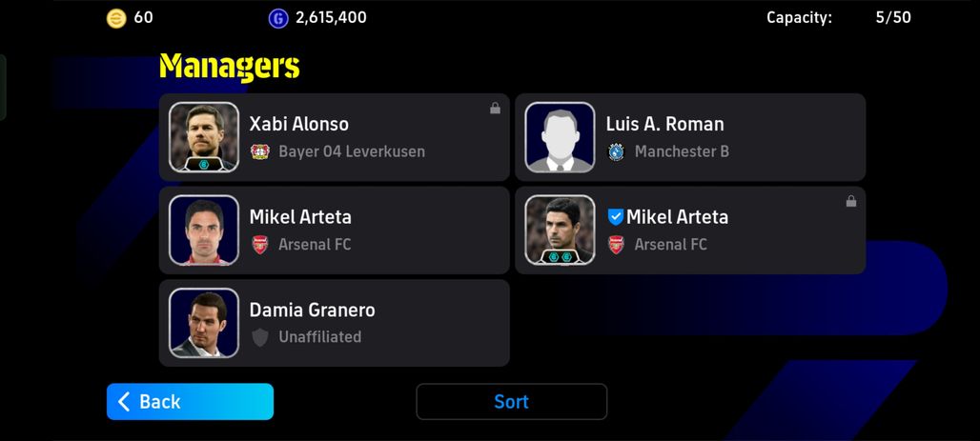
Task: Click the lock icon on Xabi Alonso's card
Action: [x=495, y=108]
